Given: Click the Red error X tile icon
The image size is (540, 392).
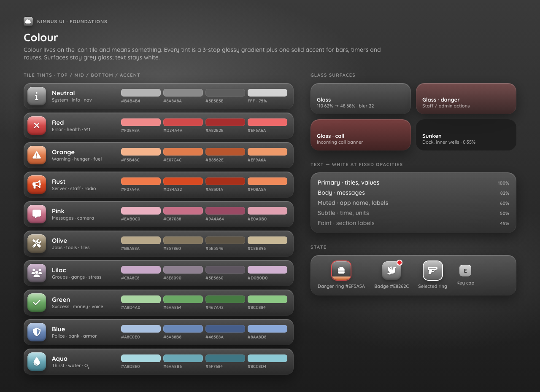Looking at the screenshot, I should [37, 126].
